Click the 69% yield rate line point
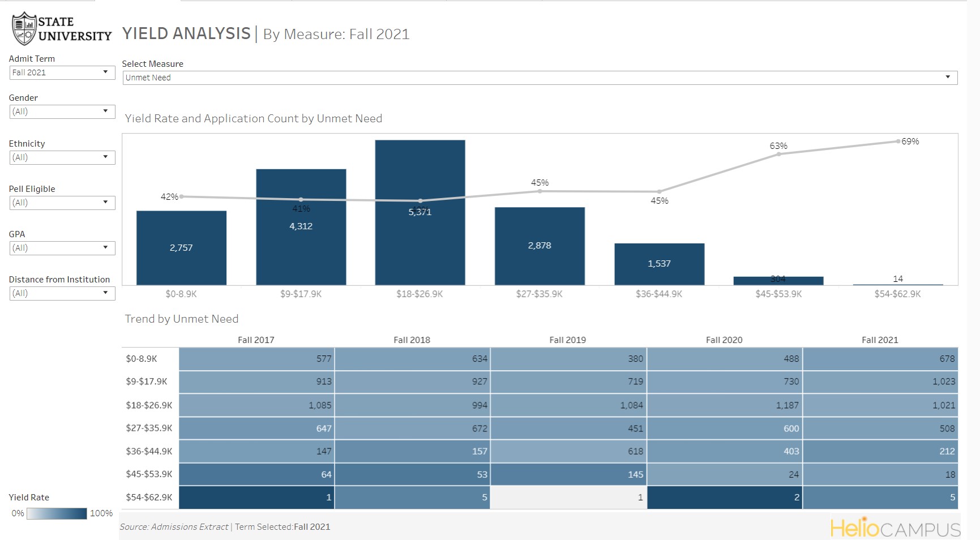This screenshot has height=540, width=980. coord(898,142)
